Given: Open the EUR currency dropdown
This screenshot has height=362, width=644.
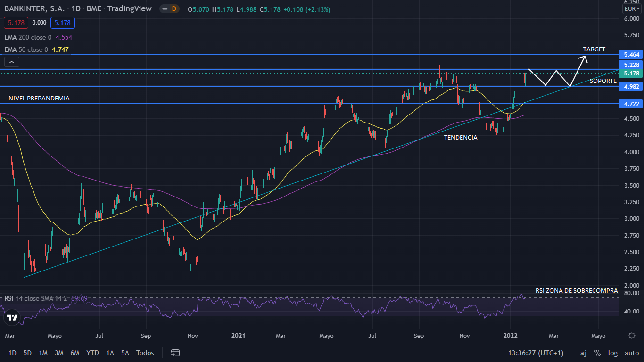Looking at the screenshot, I should pyautogui.click(x=631, y=9).
